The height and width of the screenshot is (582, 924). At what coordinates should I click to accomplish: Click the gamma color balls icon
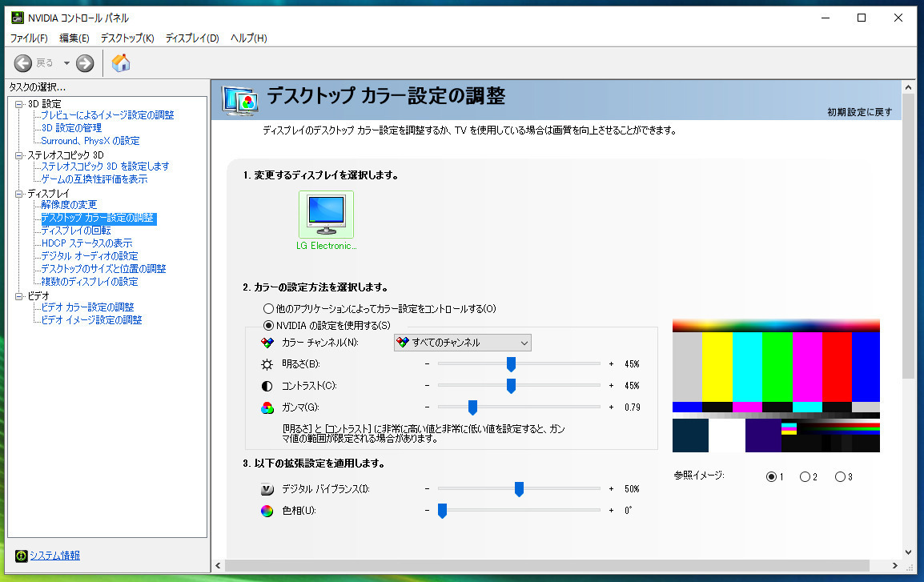267,407
